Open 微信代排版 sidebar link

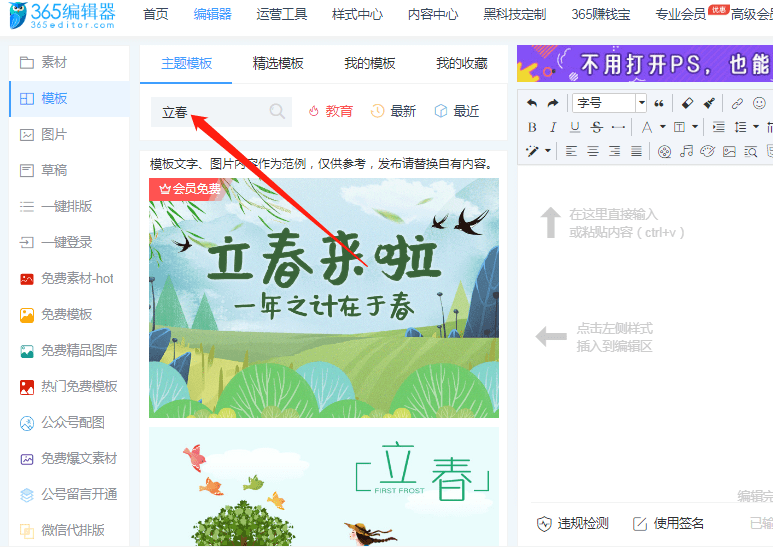69,530
